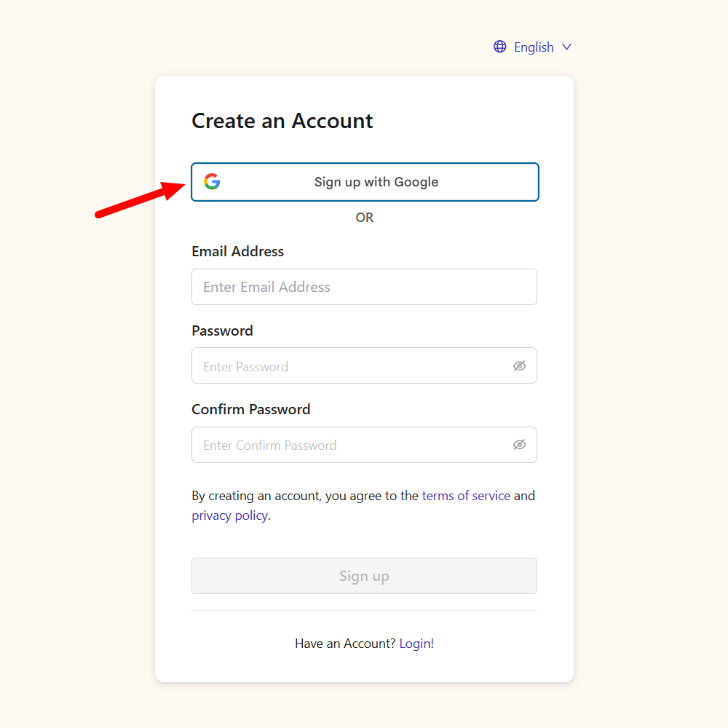This screenshot has width=728, height=728.
Task: Click the Create an Account heading
Action: (x=282, y=121)
